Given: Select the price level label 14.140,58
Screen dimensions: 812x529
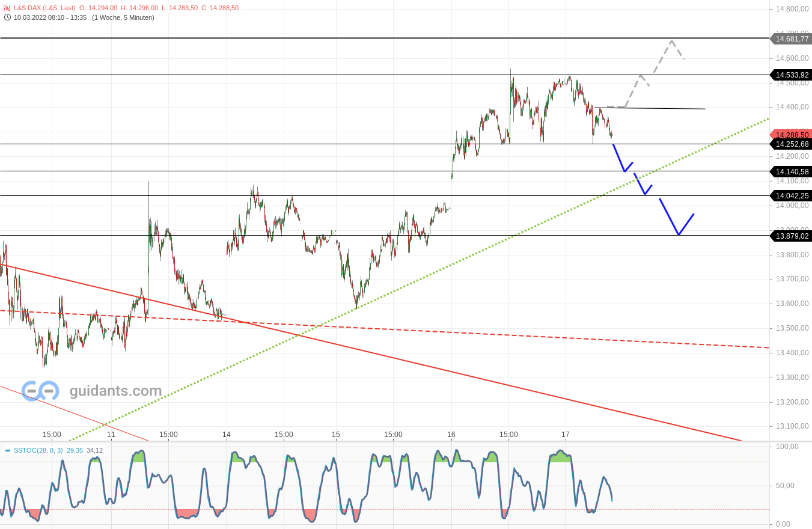Looking at the screenshot, I should coord(792,171).
